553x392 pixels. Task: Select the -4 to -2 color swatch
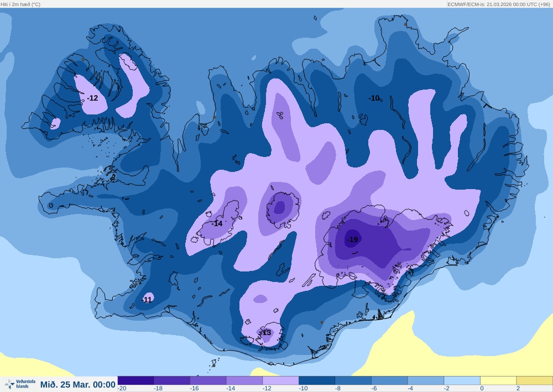(x=426, y=380)
